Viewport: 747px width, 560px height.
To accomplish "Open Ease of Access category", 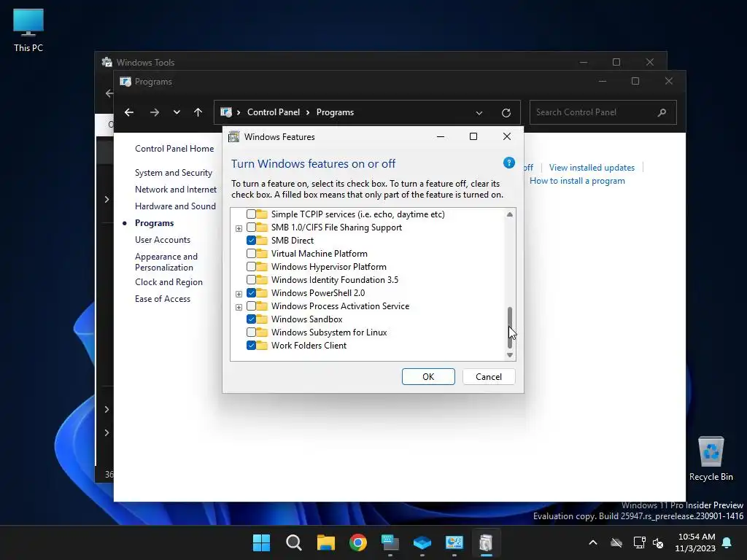I will (163, 298).
